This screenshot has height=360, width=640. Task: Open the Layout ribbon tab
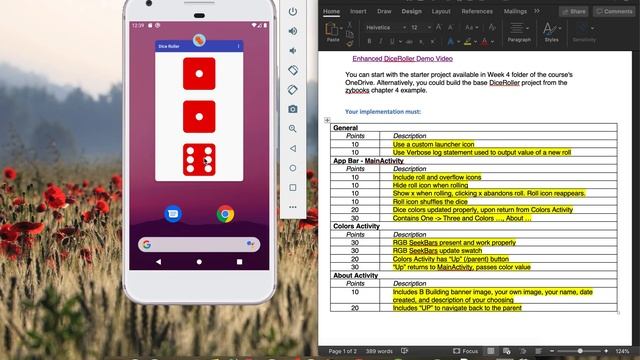tap(441, 11)
